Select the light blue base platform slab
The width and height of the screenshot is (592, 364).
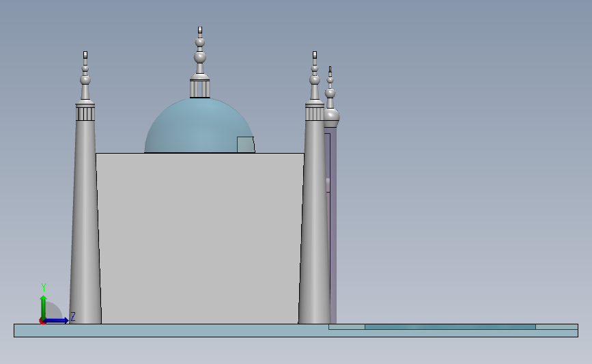pyautogui.click(x=296, y=331)
